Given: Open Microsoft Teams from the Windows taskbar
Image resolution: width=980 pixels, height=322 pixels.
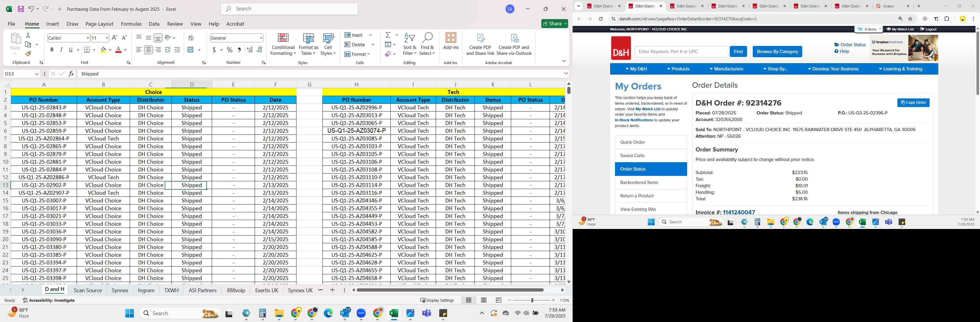Looking at the screenshot, I should [x=426, y=313].
